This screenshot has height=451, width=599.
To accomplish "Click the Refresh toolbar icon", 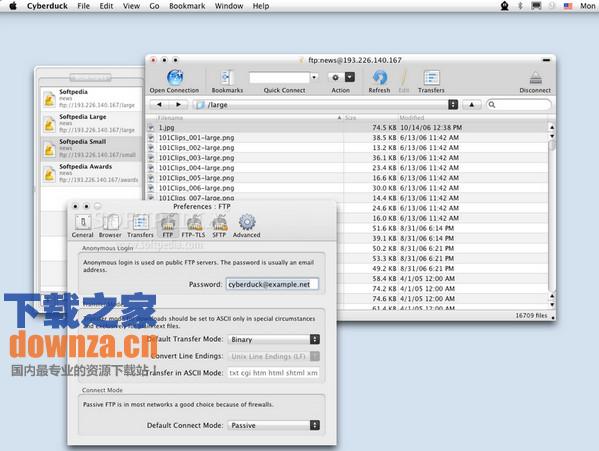I will [380, 78].
